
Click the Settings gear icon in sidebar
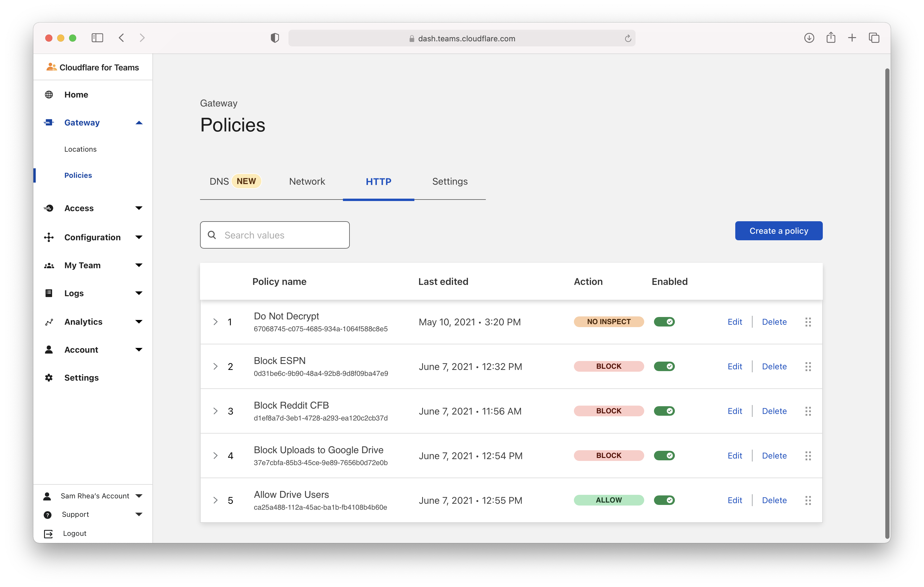[x=49, y=378]
